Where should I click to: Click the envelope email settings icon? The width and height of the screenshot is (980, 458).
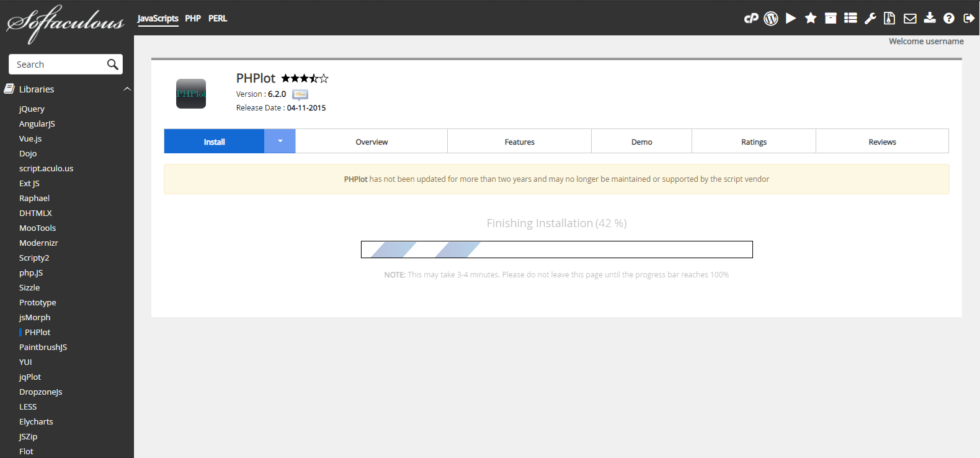[x=910, y=19]
